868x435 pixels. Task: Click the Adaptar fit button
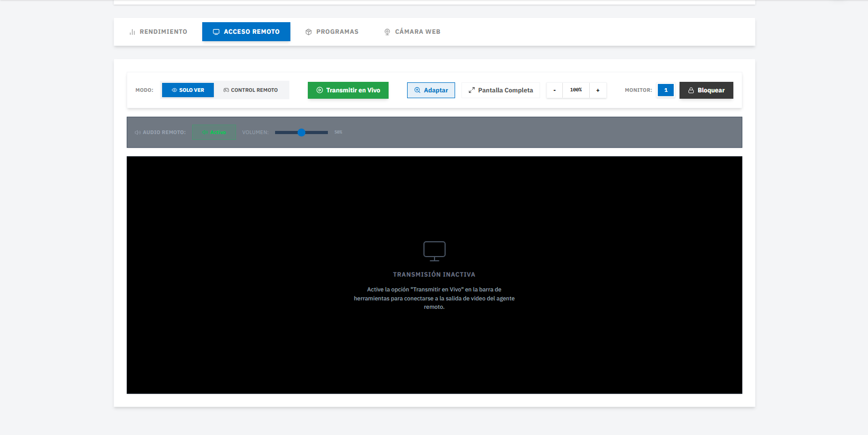tap(431, 90)
